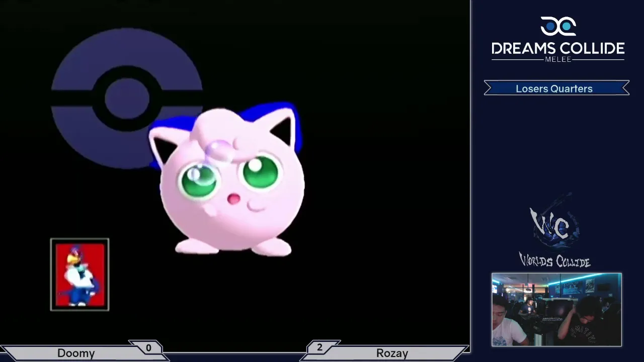Click the Losers Quarters banner
This screenshot has height=362, width=644.
[556, 88]
